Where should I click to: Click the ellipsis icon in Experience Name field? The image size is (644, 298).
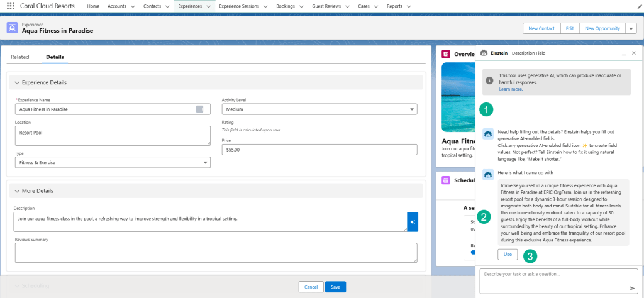(199, 109)
